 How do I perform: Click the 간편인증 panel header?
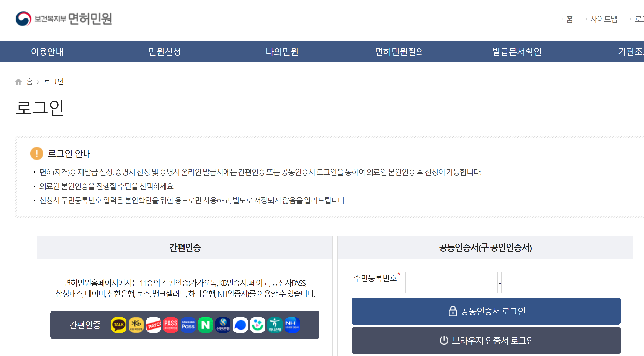coord(185,247)
